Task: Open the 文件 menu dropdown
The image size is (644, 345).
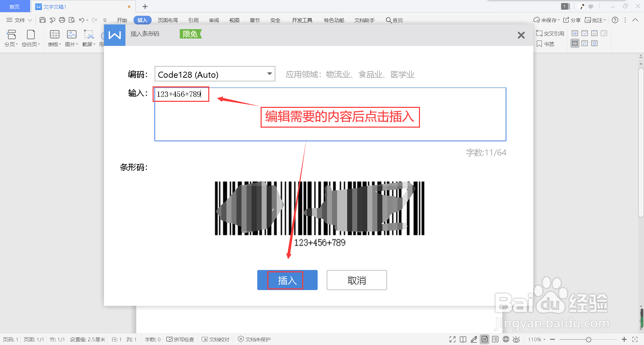Action: [x=19, y=20]
